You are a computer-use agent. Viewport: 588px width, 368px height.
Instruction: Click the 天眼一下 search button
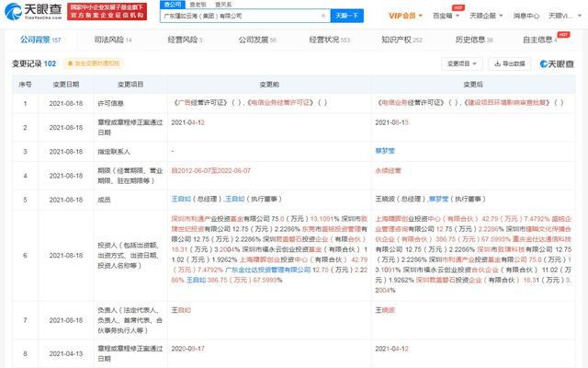[x=347, y=16]
